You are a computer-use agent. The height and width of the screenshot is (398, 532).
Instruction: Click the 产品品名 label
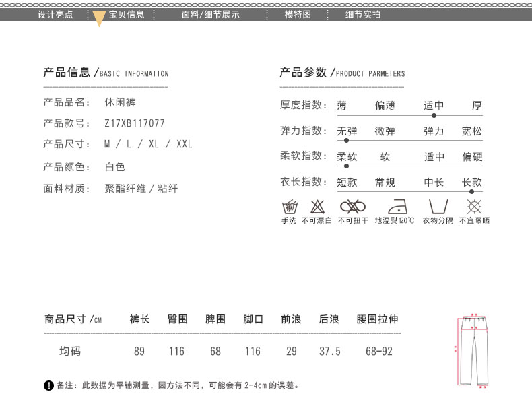coord(67,102)
